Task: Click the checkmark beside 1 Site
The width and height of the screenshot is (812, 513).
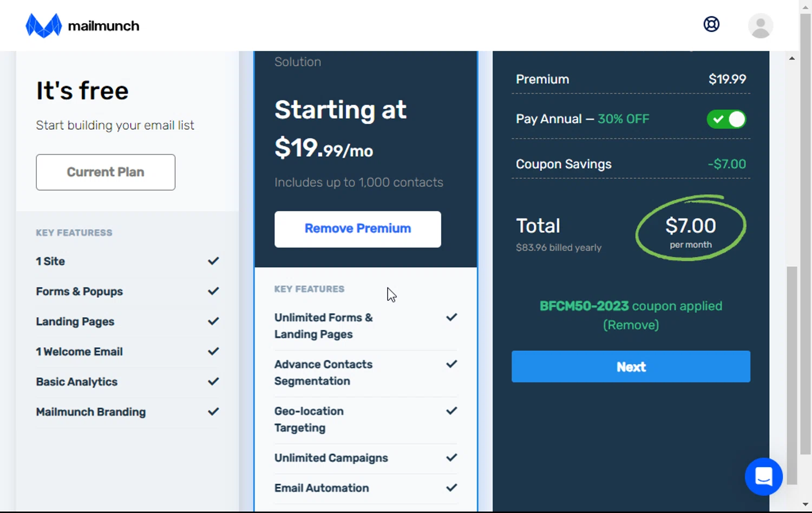Action: (x=213, y=261)
